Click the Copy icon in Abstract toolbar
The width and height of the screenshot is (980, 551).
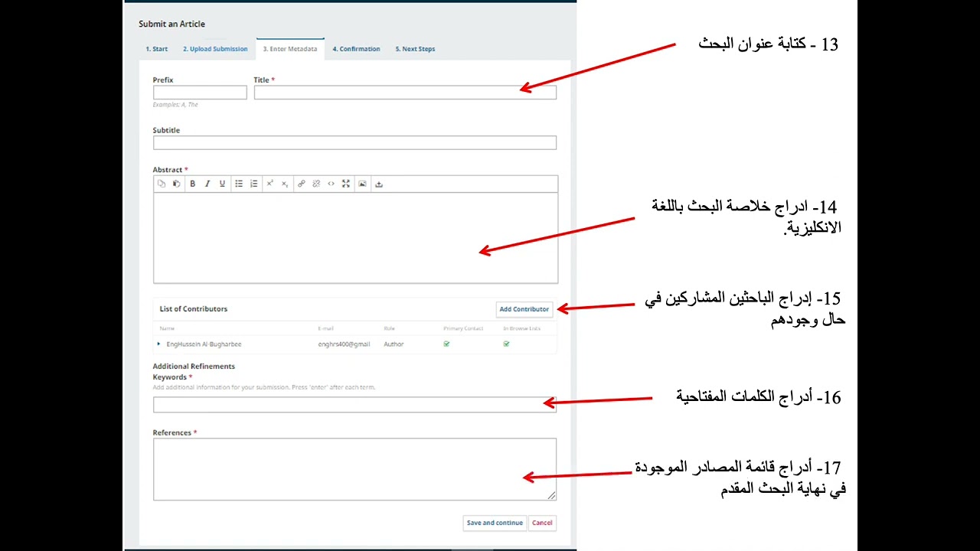tap(161, 184)
